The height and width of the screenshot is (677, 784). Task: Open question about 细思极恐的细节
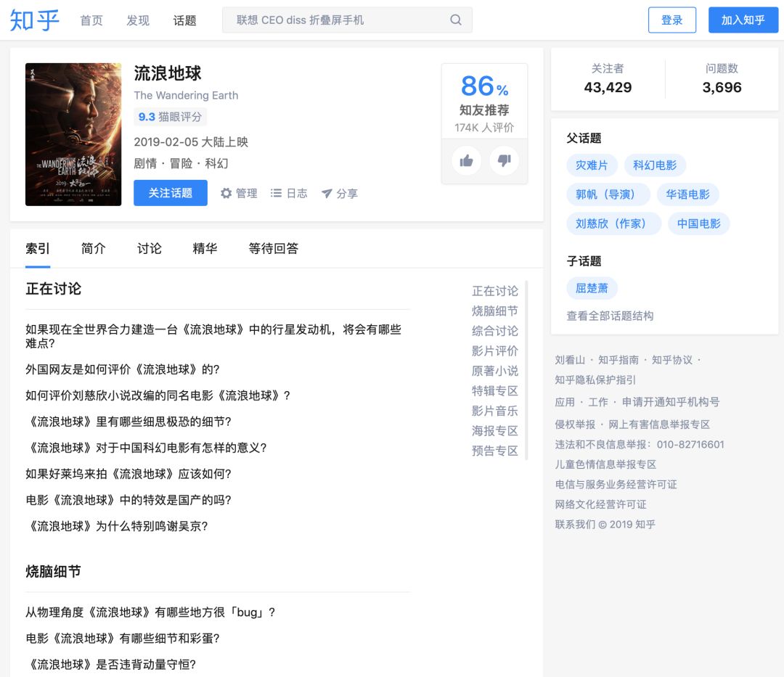(x=128, y=422)
